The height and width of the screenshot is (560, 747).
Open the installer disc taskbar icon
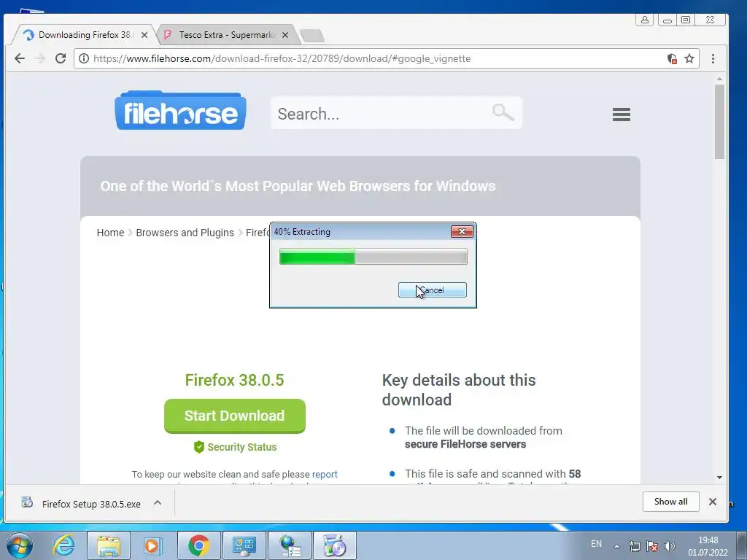pos(334,545)
